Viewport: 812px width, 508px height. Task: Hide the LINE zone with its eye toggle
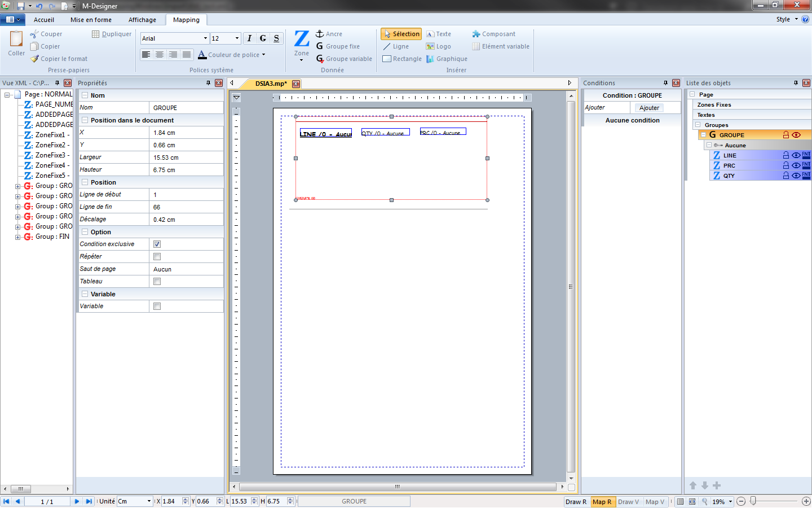795,155
